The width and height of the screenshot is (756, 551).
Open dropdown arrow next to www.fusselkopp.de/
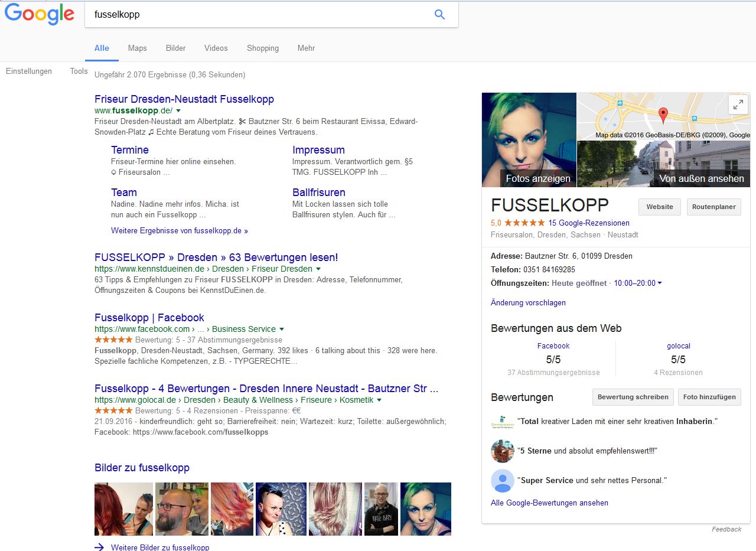[x=178, y=110]
